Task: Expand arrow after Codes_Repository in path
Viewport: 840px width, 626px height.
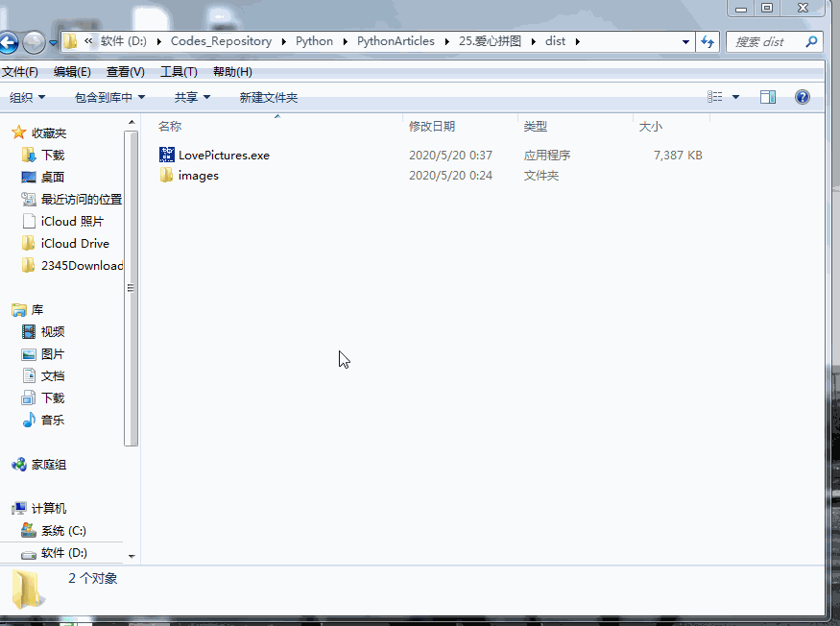Action: [x=284, y=41]
